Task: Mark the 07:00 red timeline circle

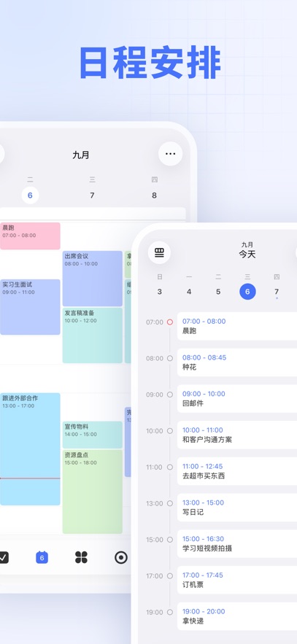Action: (x=169, y=322)
